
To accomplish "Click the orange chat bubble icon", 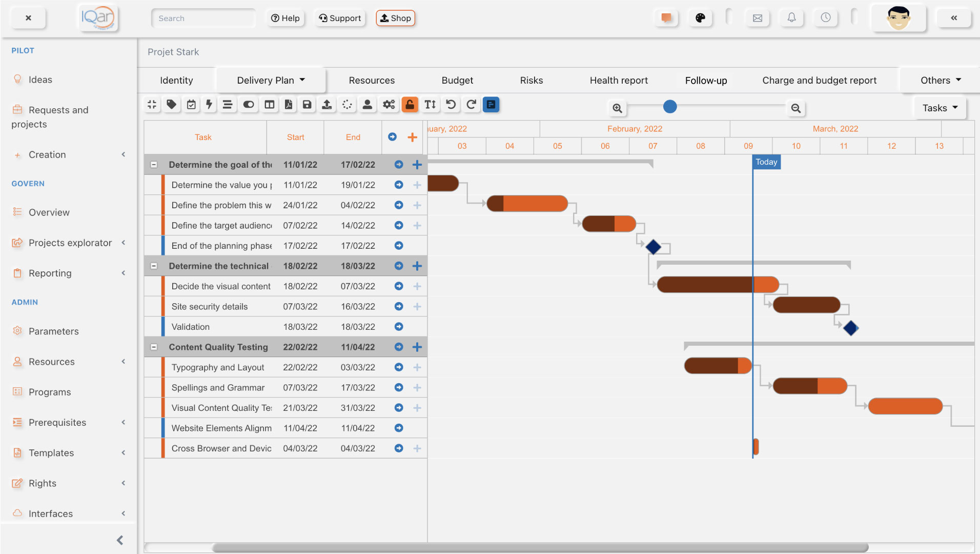I will [x=666, y=18].
